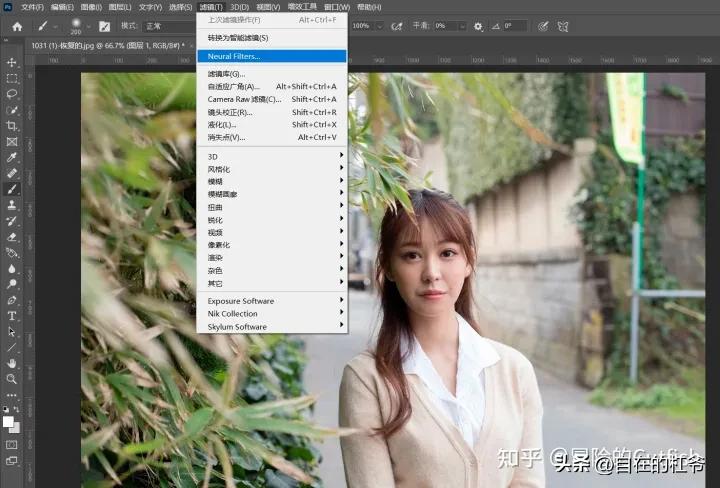Expand Nik Collection submenu
The width and height of the screenshot is (720, 488).
click(272, 314)
